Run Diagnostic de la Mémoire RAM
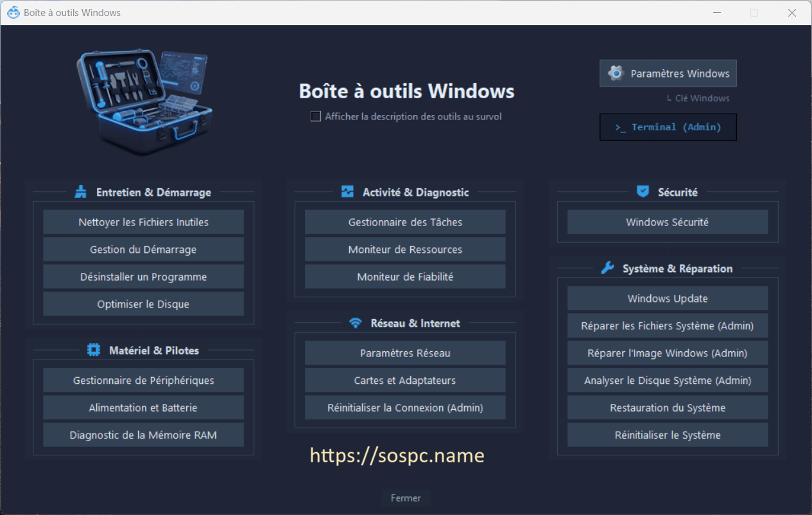The width and height of the screenshot is (812, 515). coord(143,435)
